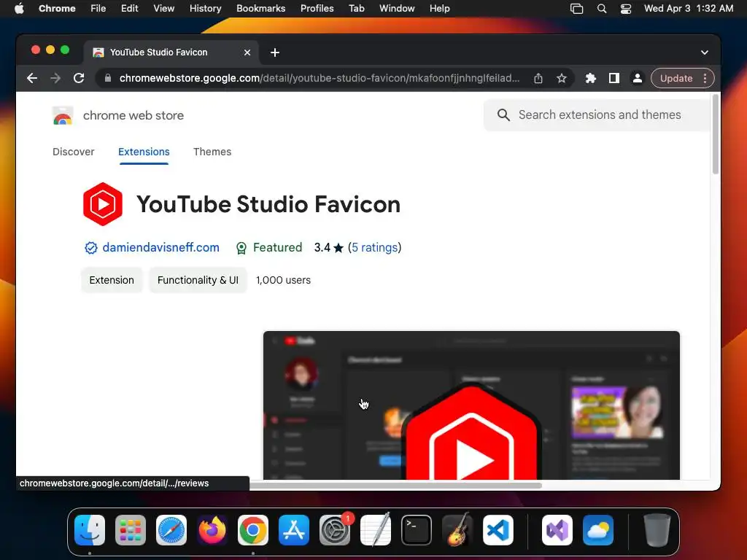Image resolution: width=747 pixels, height=560 pixels.
Task: Click the 1,000 users text
Action: pos(284,280)
